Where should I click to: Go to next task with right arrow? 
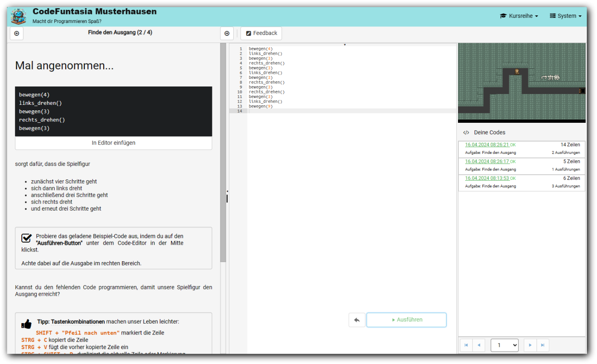coord(226,33)
